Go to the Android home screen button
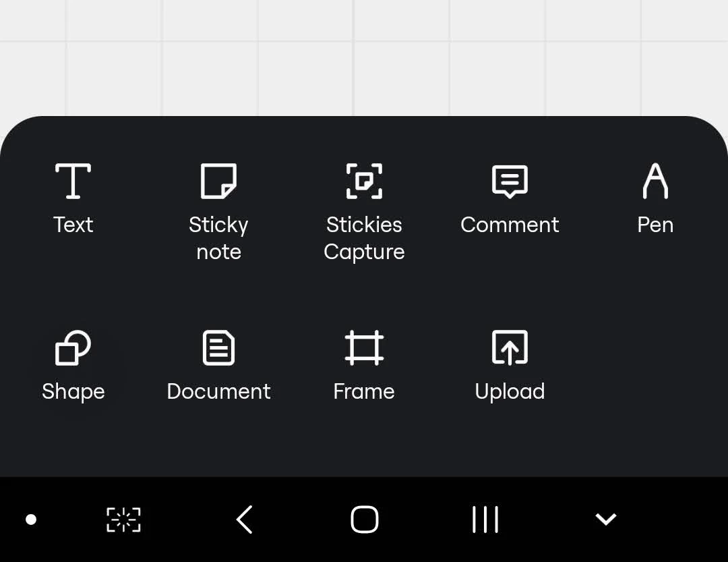This screenshot has width=728, height=562. click(x=365, y=519)
